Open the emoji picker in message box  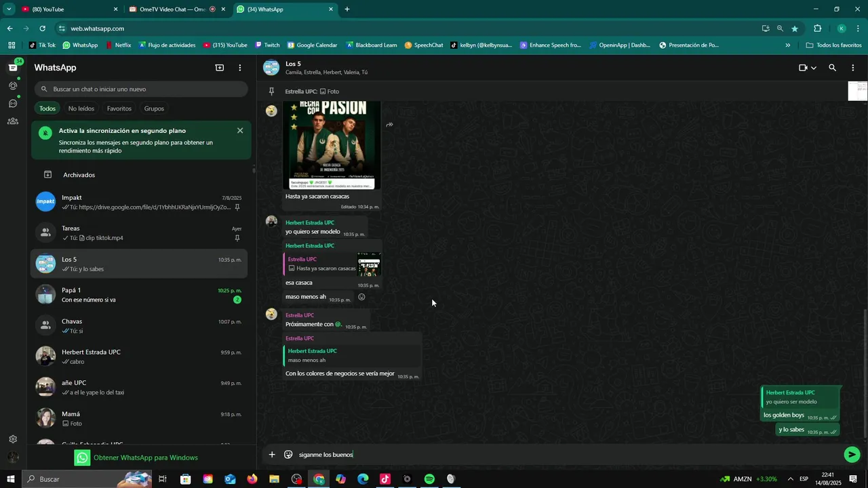pyautogui.click(x=288, y=455)
